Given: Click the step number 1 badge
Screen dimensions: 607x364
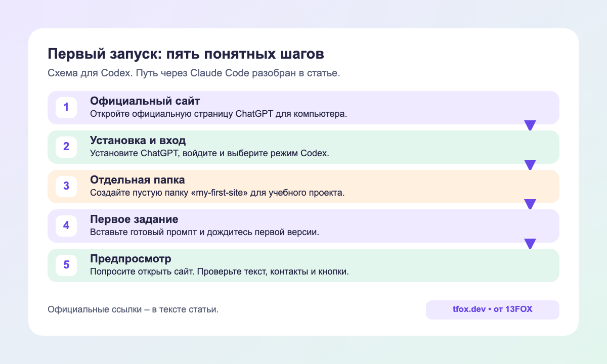Looking at the screenshot, I should (x=66, y=108).
